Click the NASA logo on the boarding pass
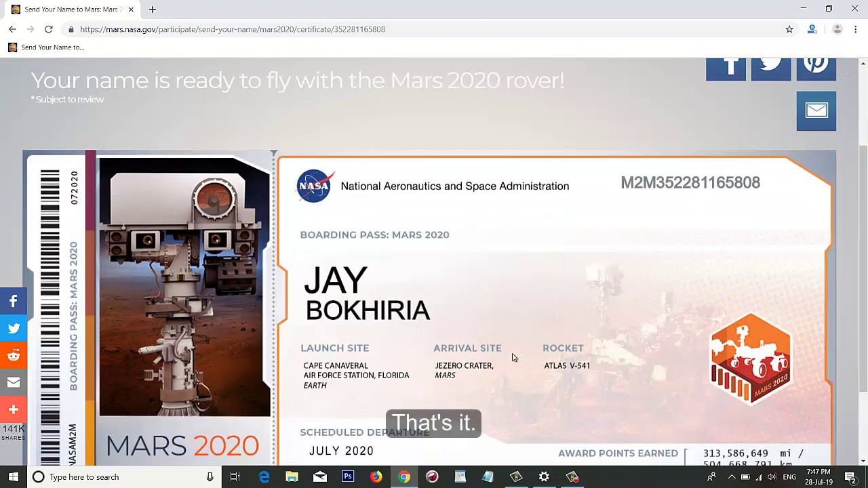The width and height of the screenshot is (868, 488). (315, 186)
